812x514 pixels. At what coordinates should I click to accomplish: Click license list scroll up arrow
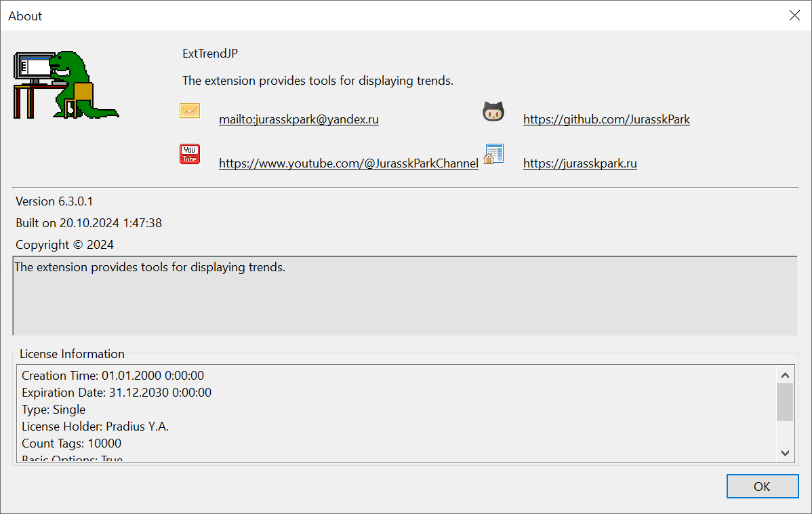785,375
